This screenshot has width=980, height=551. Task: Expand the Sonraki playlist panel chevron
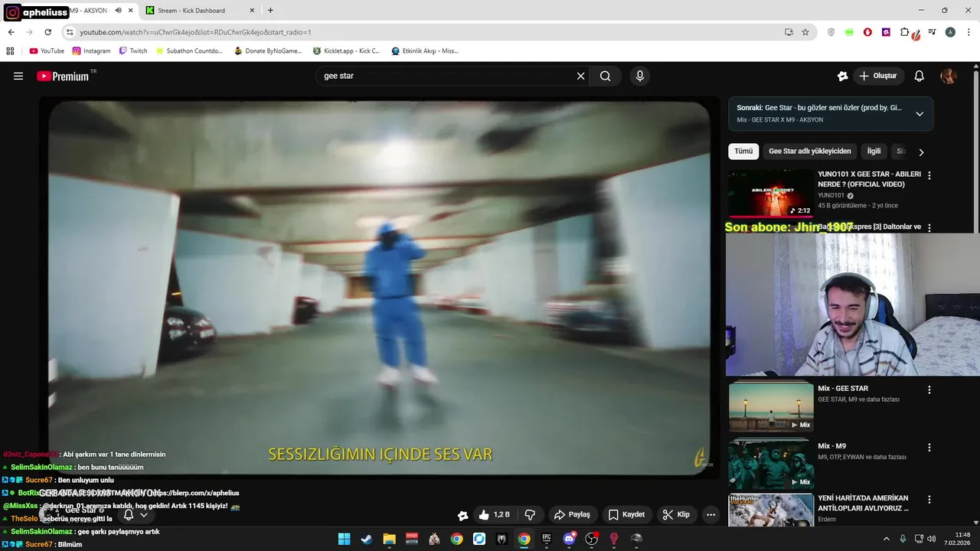[920, 114]
